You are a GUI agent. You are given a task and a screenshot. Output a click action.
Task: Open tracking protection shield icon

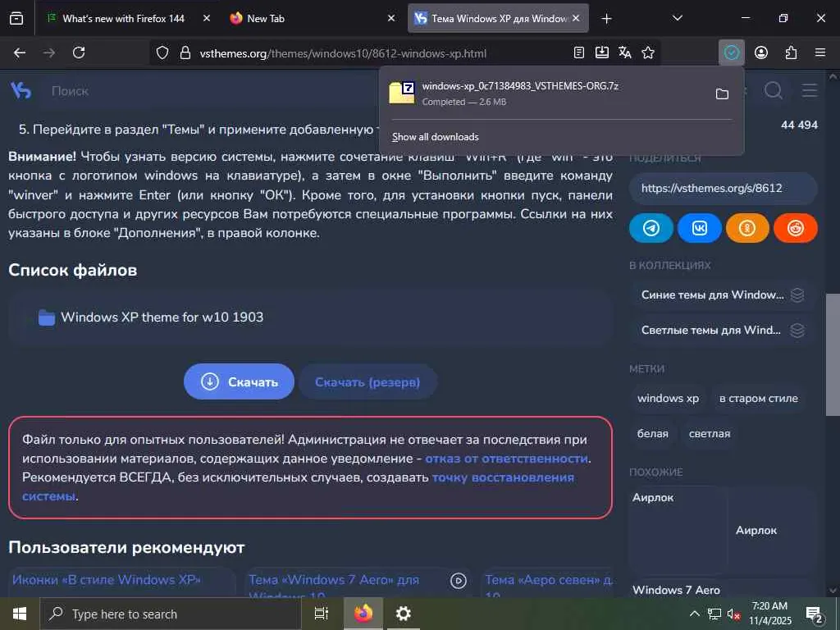click(x=162, y=52)
